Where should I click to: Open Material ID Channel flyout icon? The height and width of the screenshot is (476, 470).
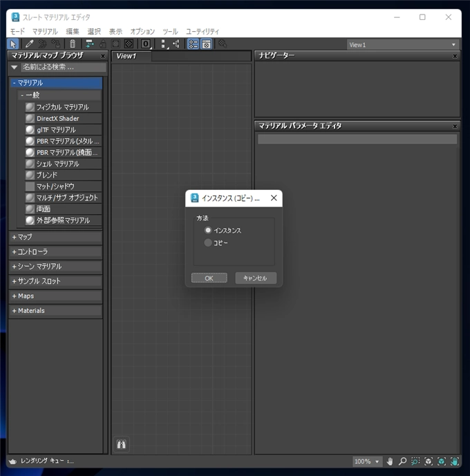[146, 44]
